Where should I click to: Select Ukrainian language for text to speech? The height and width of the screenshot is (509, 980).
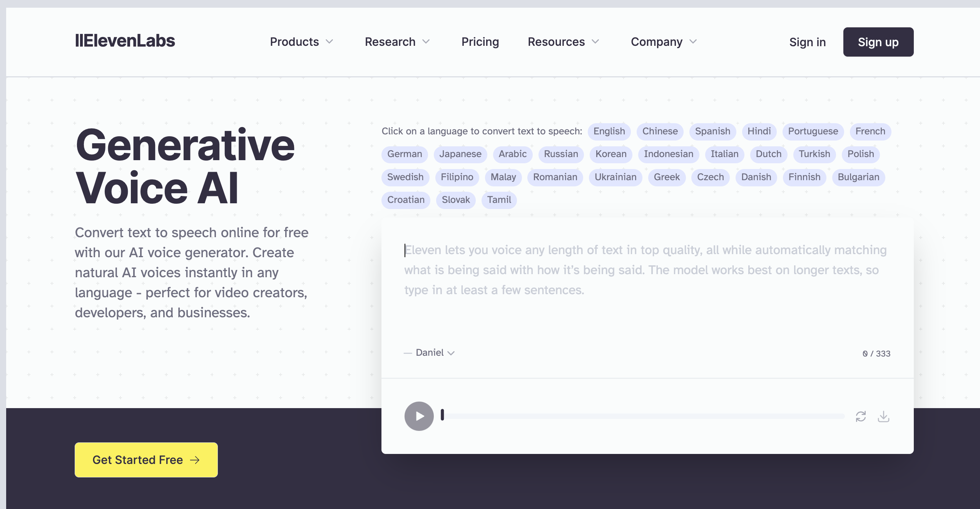(x=614, y=177)
